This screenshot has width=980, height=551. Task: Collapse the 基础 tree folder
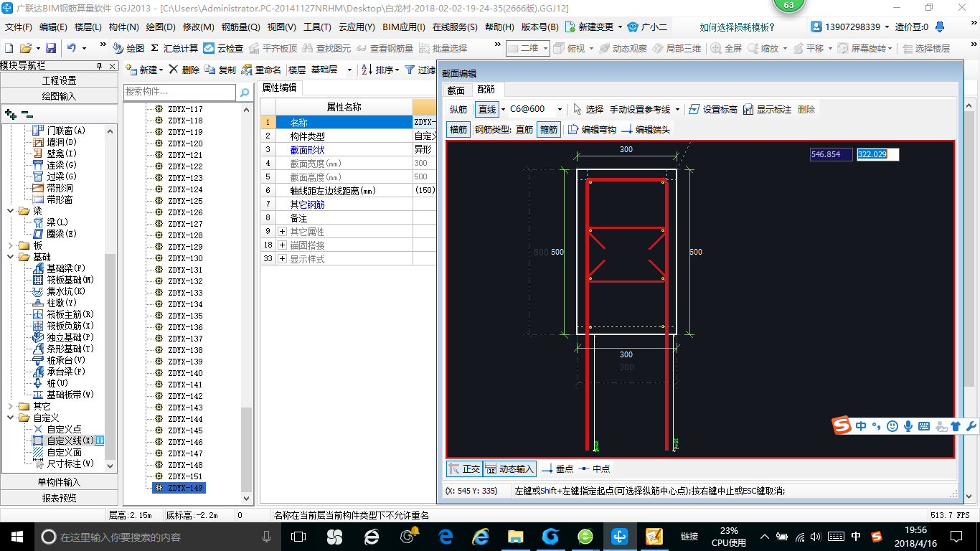click(x=10, y=257)
